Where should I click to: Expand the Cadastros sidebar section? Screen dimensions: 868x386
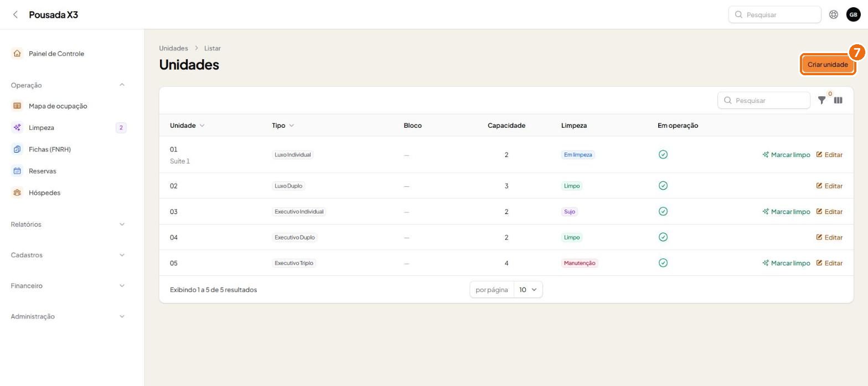point(68,255)
